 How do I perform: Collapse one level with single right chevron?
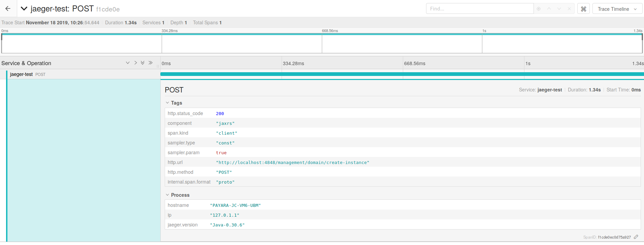click(x=135, y=63)
